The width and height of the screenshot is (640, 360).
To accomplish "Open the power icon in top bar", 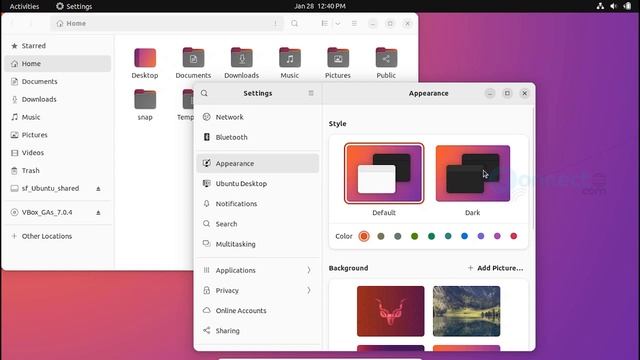I will [627, 6].
